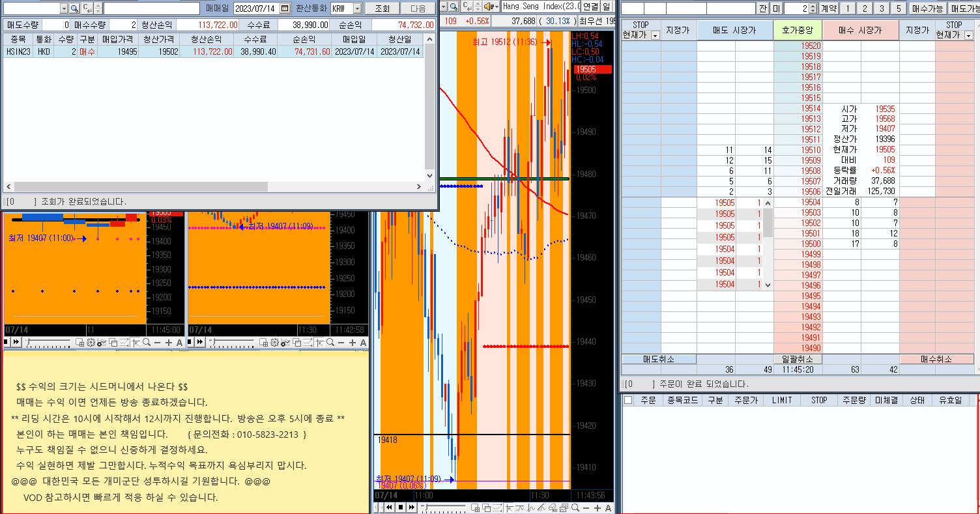Click the order quantity stepper arrows next to 2

[813, 8]
